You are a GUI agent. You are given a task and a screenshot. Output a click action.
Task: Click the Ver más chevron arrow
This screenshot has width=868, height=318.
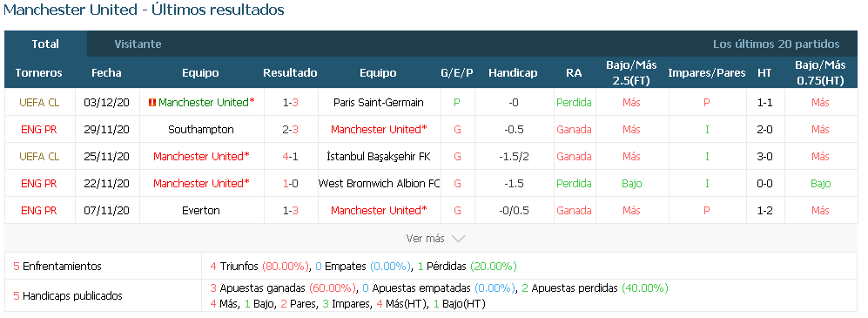(x=458, y=239)
